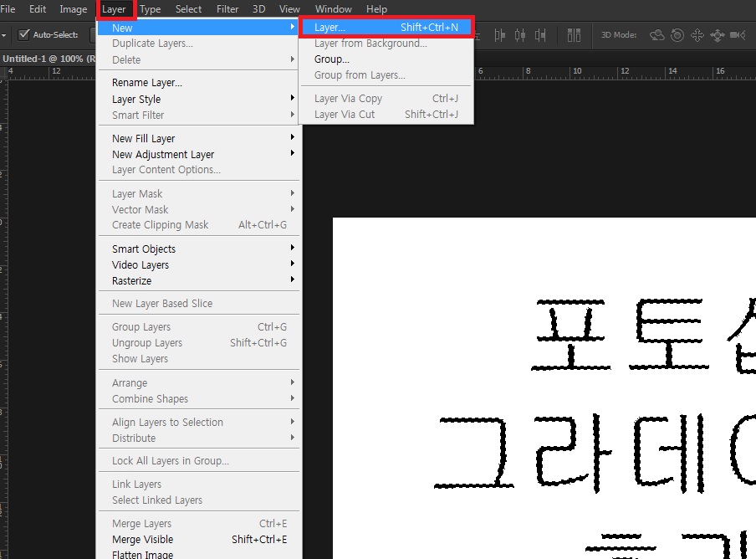Choose Group... in the New submenu
Viewport: 756px width, 559px height.
point(386,59)
